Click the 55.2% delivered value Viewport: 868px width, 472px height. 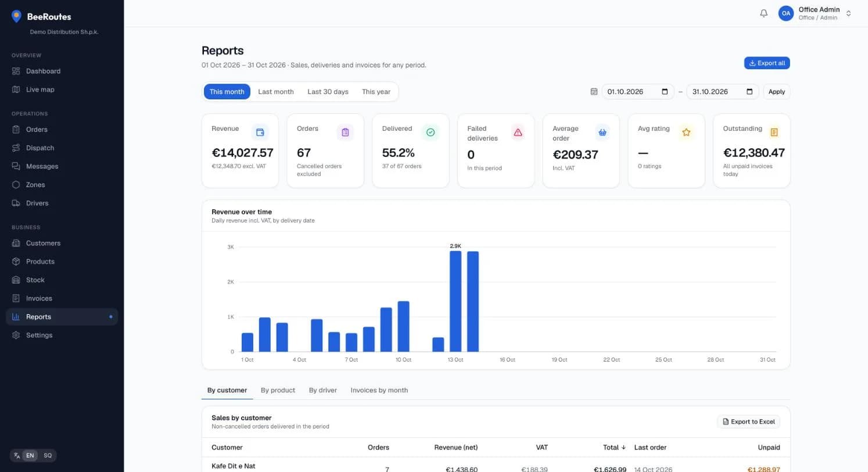tap(399, 153)
